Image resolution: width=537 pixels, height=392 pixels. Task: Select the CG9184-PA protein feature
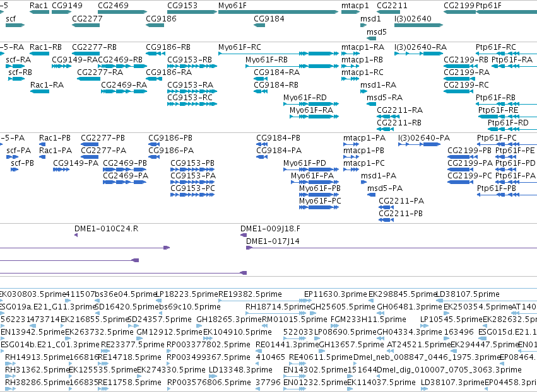tap(262, 157)
